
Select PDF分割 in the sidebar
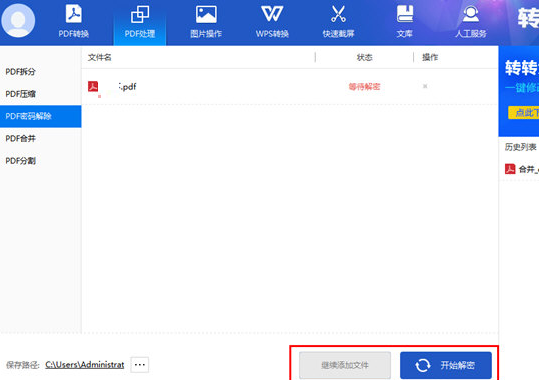[41, 161]
